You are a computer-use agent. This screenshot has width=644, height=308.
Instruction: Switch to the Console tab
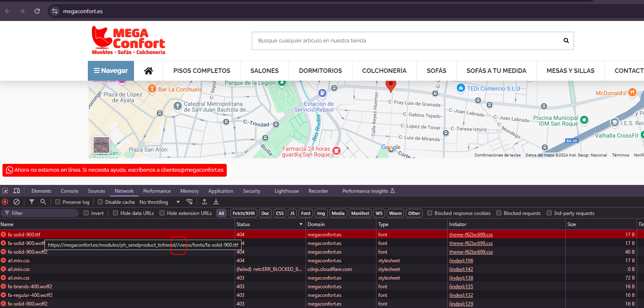(69, 191)
